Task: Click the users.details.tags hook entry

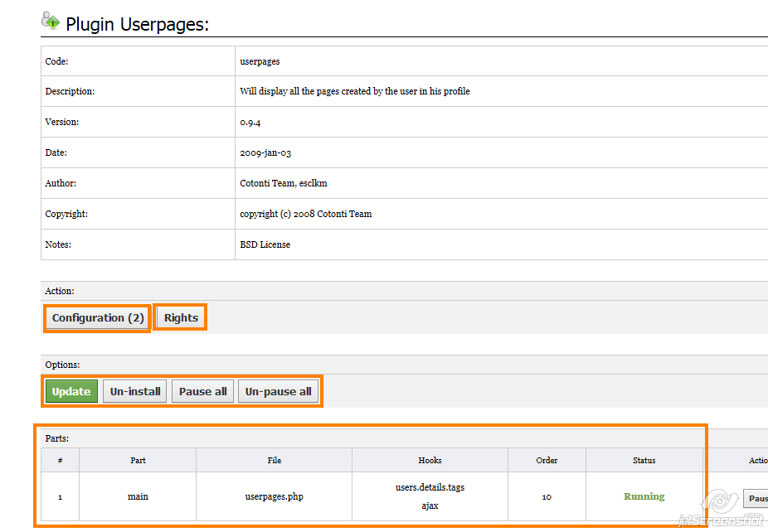Action: tap(430, 487)
